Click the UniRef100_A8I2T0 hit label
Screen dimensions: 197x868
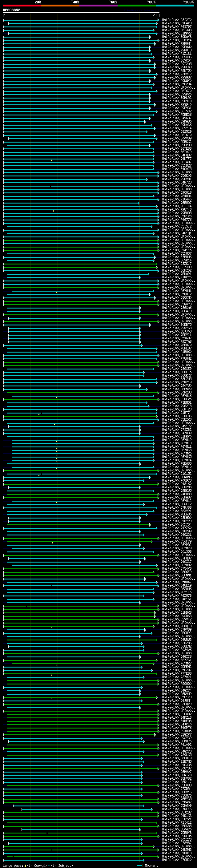tap(177, 20)
